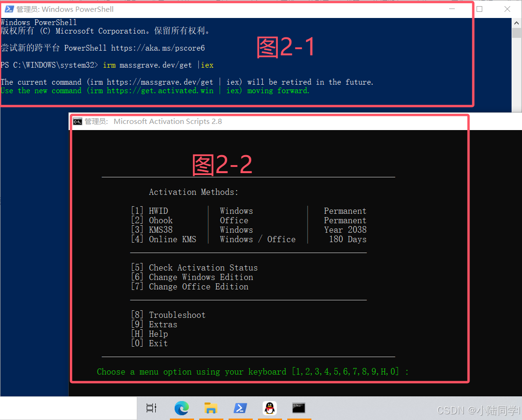Open Task View in the taskbar
Viewport: 522px width, 420px height.
point(151,408)
